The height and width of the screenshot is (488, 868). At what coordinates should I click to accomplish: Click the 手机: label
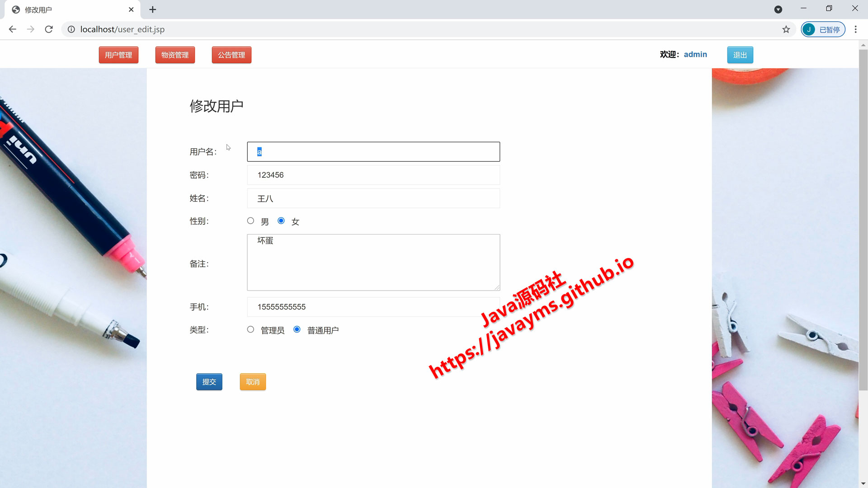coord(199,307)
